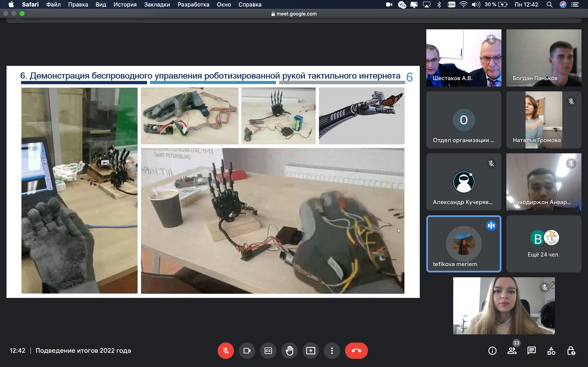
Task: Show the participants list
Action: (512, 350)
